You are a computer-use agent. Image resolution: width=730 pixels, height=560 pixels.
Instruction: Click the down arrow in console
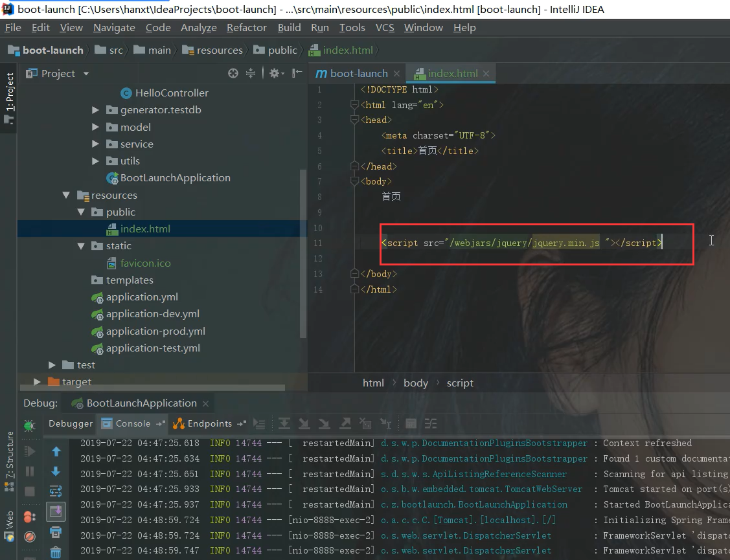[56, 471]
